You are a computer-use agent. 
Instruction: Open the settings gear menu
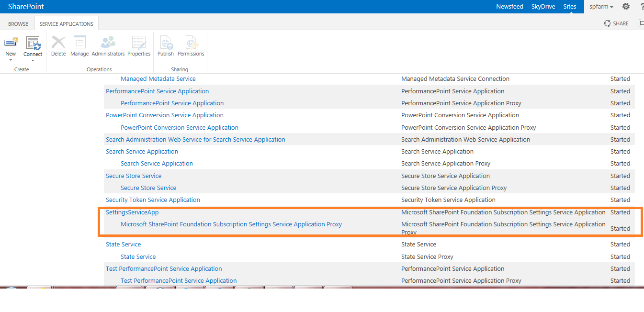pyautogui.click(x=626, y=6)
